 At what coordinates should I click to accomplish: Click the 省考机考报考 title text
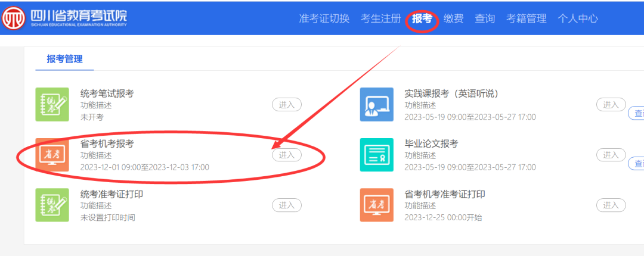tap(107, 144)
